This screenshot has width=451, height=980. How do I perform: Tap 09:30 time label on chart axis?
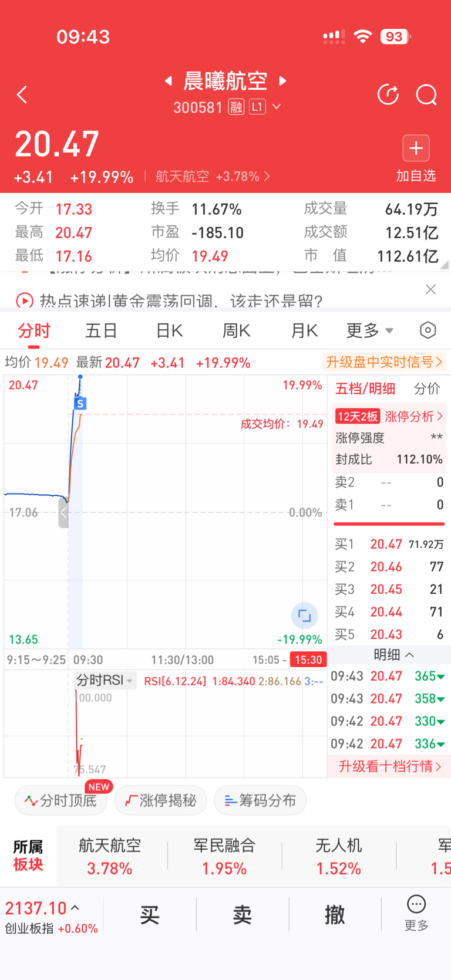tap(88, 660)
